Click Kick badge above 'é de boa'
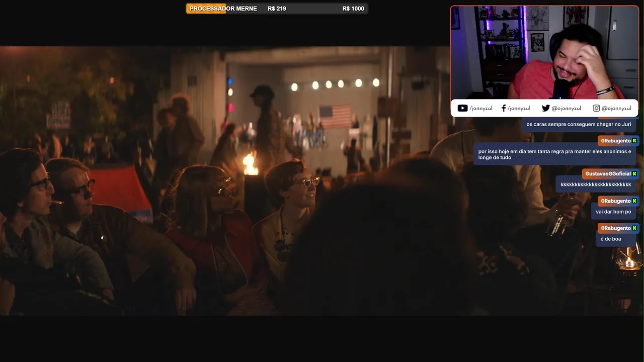Image resolution: width=644 pixels, height=362 pixels. pos(634,228)
